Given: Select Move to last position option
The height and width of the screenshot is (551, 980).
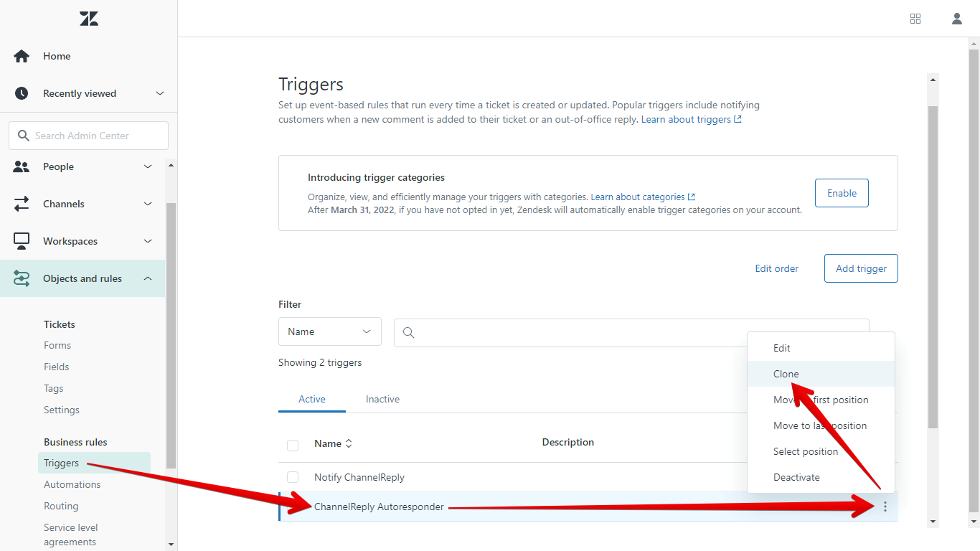Looking at the screenshot, I should pyautogui.click(x=821, y=425).
